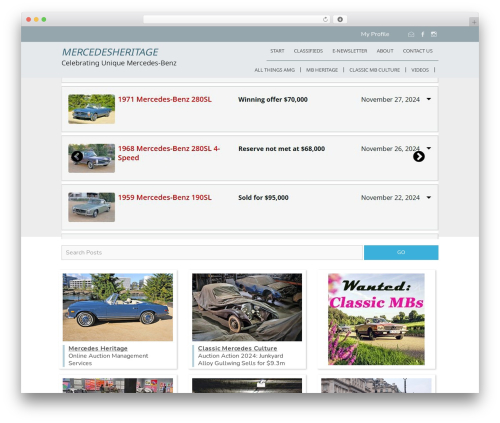This screenshot has height=423, width=500.
Task: Select VIDEOS category
Action: (x=420, y=70)
